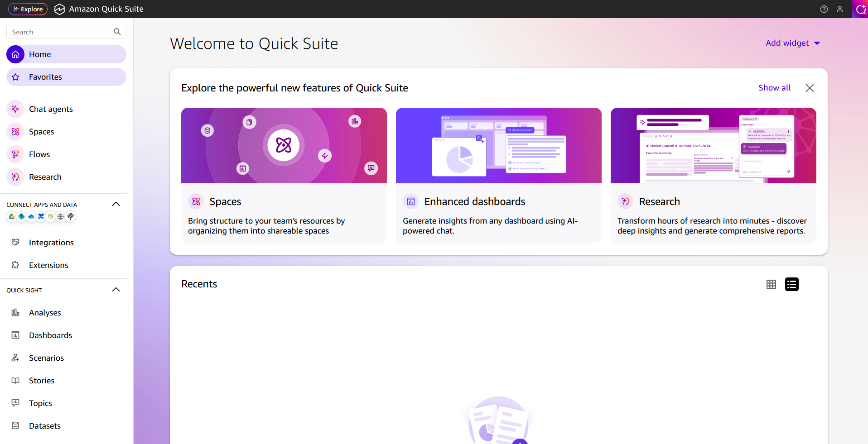This screenshot has height=444, width=868.
Task: Click the OneDrive connector icon
Action: click(x=31, y=217)
